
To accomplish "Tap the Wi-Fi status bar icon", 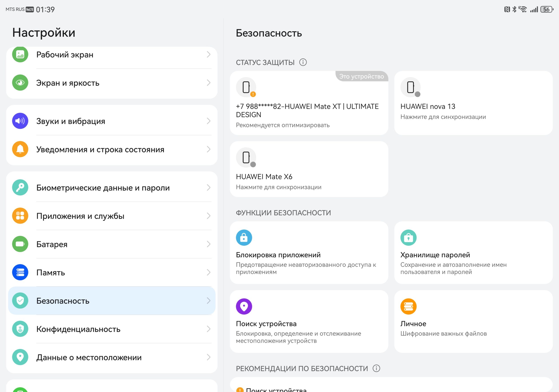I will point(523,9).
